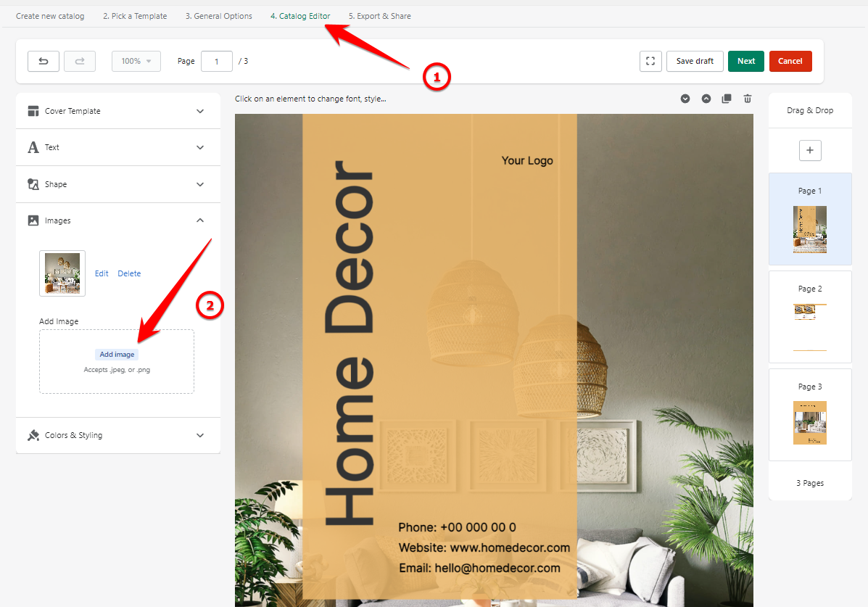Select the Home Decor title text
868x607 pixels.
point(350,343)
